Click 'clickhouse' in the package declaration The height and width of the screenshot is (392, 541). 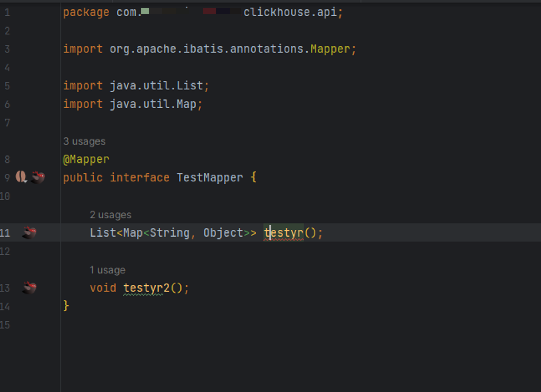(276, 12)
